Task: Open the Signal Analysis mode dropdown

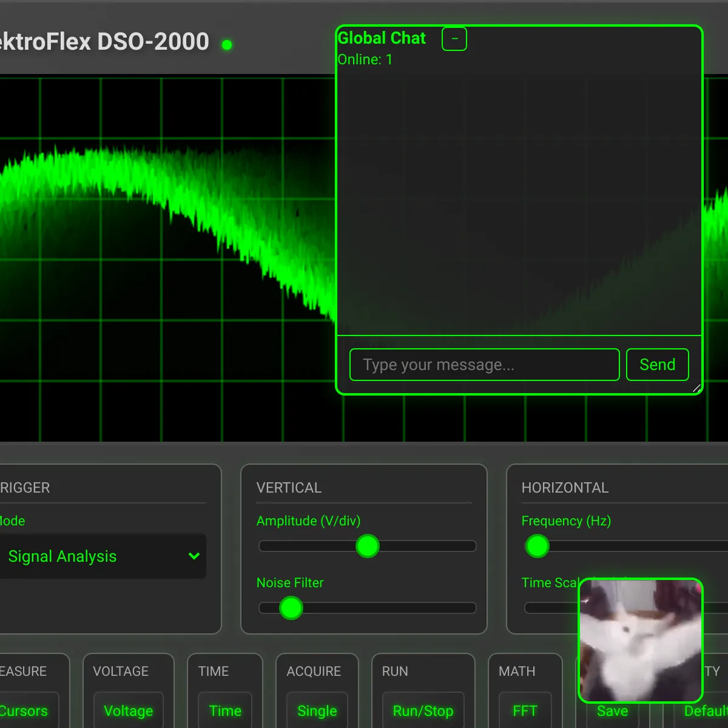Action: click(102, 556)
